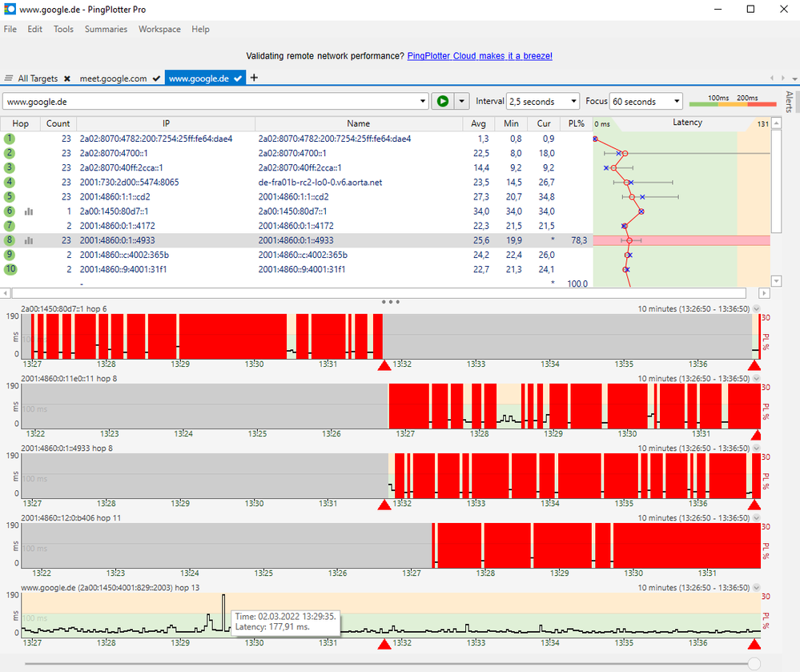This screenshot has width=800, height=672.
Task: Toggle hop 6 timeline graph icon
Action: point(29,211)
